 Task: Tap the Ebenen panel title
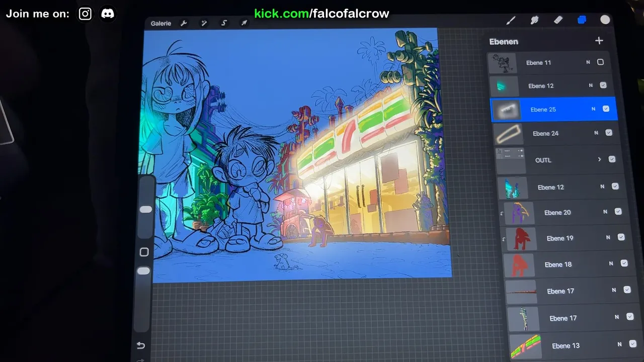pos(504,42)
